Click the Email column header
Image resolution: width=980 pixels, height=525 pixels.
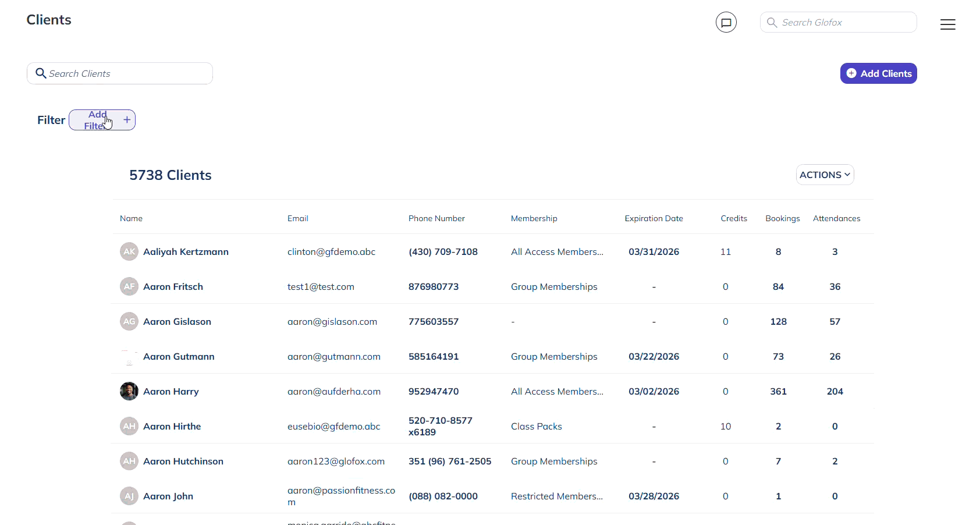[x=297, y=218]
